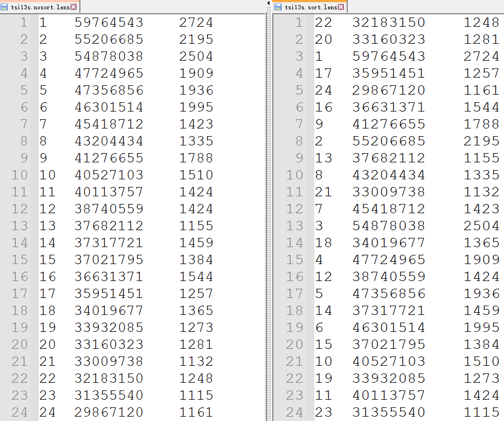Close the tsi13s.sort.lens tab
Screen dimensions: 504x421
click(342, 7)
